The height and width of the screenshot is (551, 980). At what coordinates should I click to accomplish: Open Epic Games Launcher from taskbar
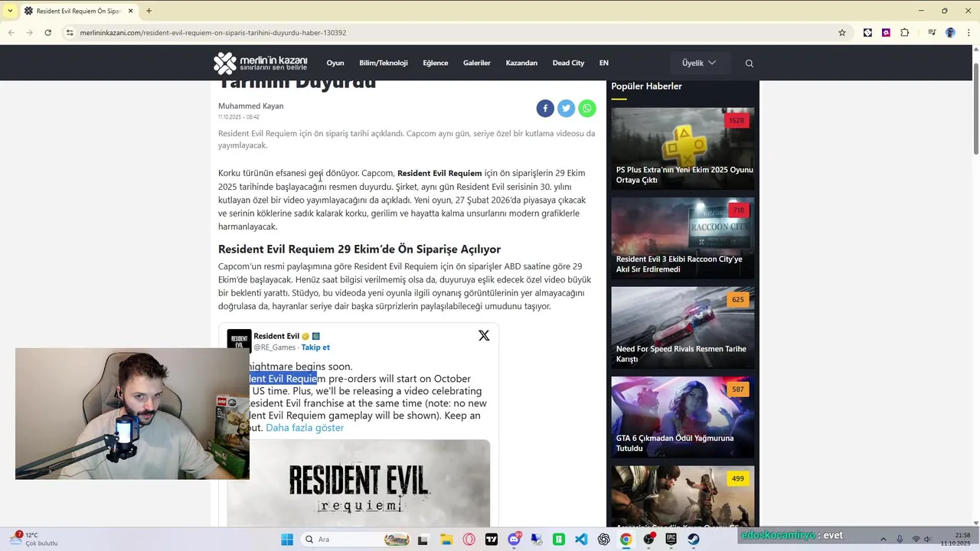[x=671, y=540]
